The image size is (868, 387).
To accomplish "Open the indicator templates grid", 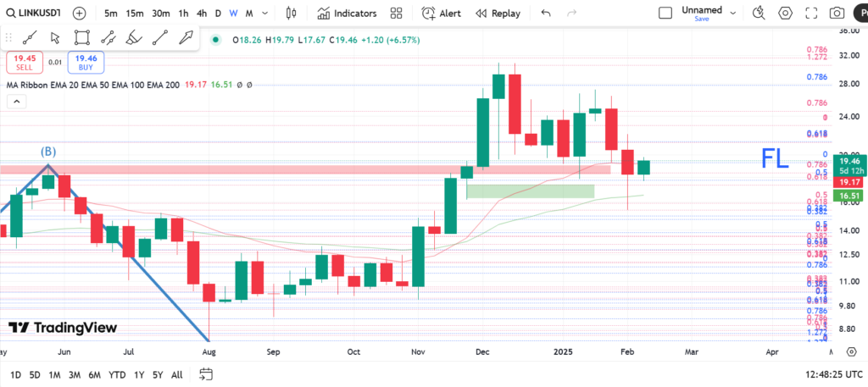I will pos(396,14).
